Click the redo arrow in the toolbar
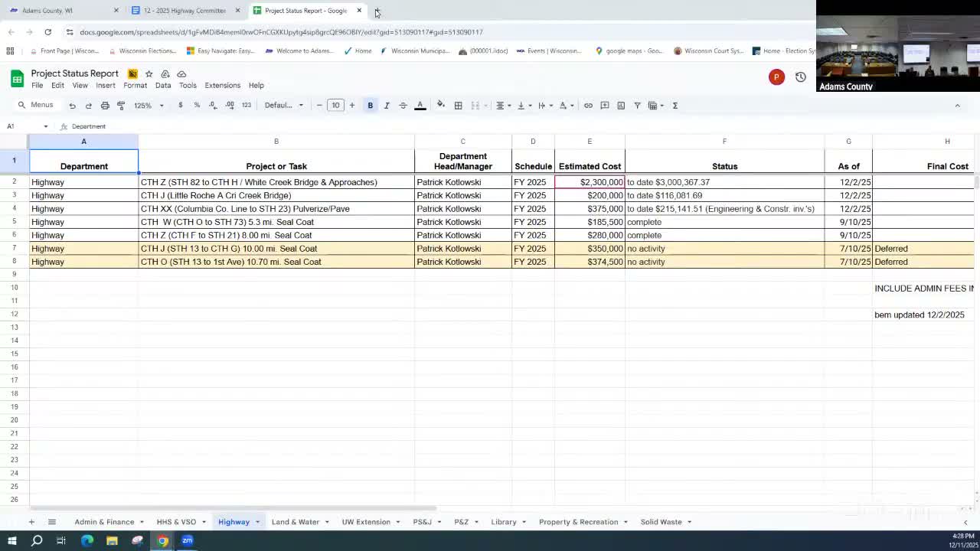 89,106
